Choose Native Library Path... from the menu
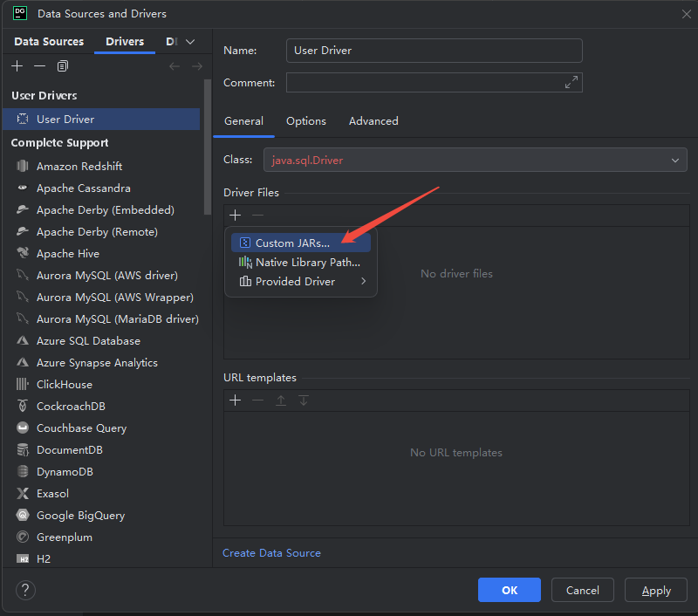The image size is (698, 616). (x=301, y=262)
